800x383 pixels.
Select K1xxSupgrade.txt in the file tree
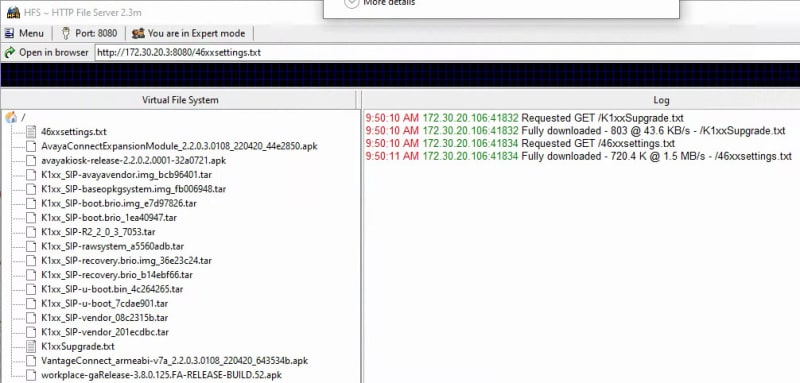[78, 346]
